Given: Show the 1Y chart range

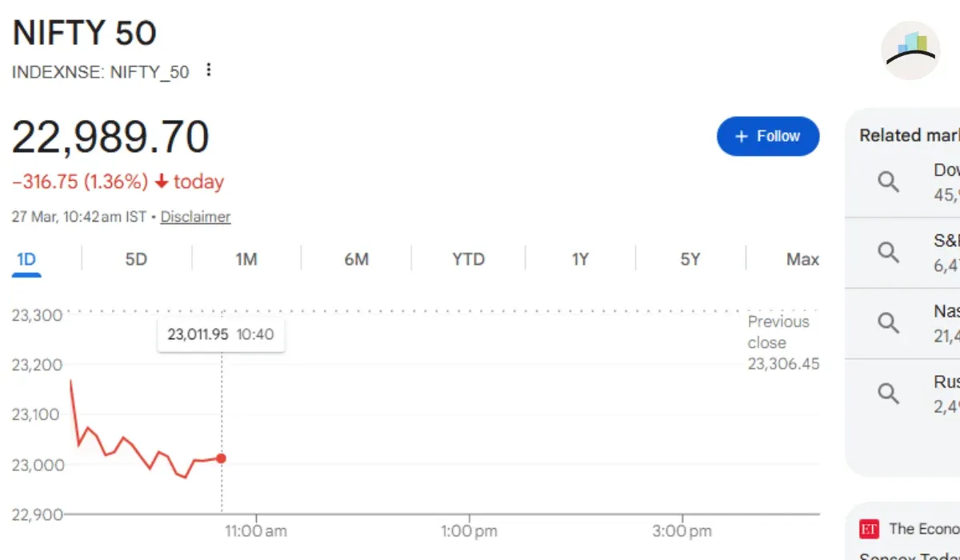Looking at the screenshot, I should click(580, 259).
